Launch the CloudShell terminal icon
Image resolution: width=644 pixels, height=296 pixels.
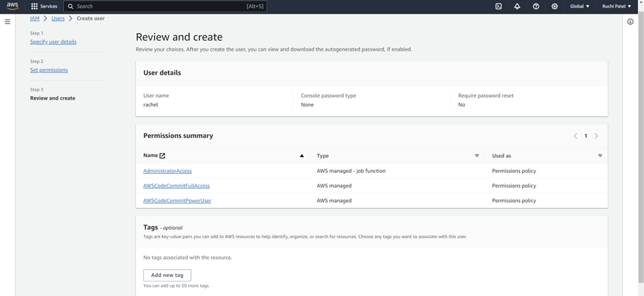click(x=498, y=6)
